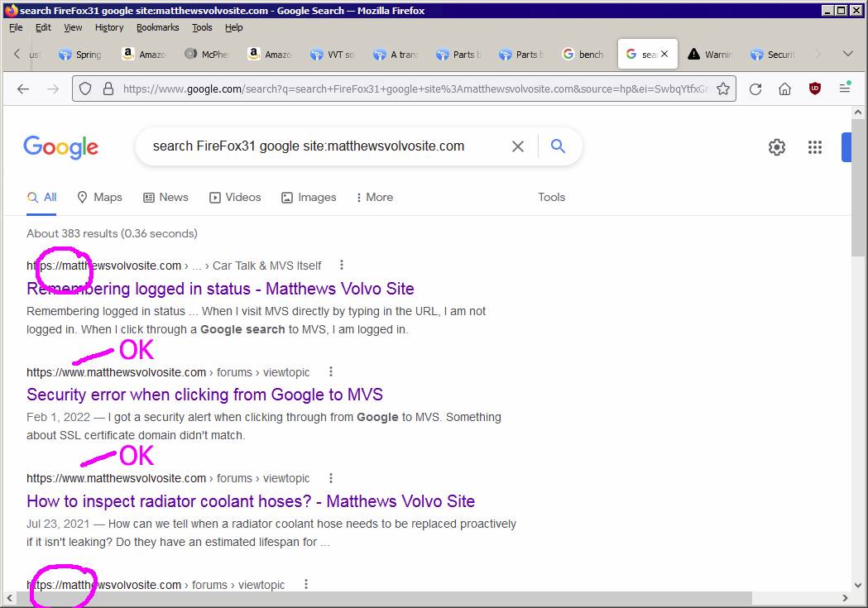
Task: Open options menu beside first search result
Action: [341, 265]
